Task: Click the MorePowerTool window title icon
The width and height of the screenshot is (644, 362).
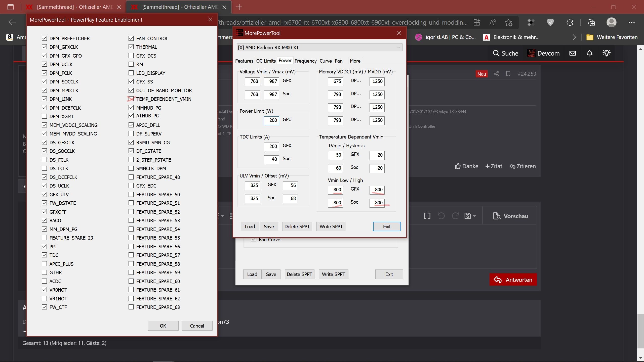Action: [x=239, y=33]
